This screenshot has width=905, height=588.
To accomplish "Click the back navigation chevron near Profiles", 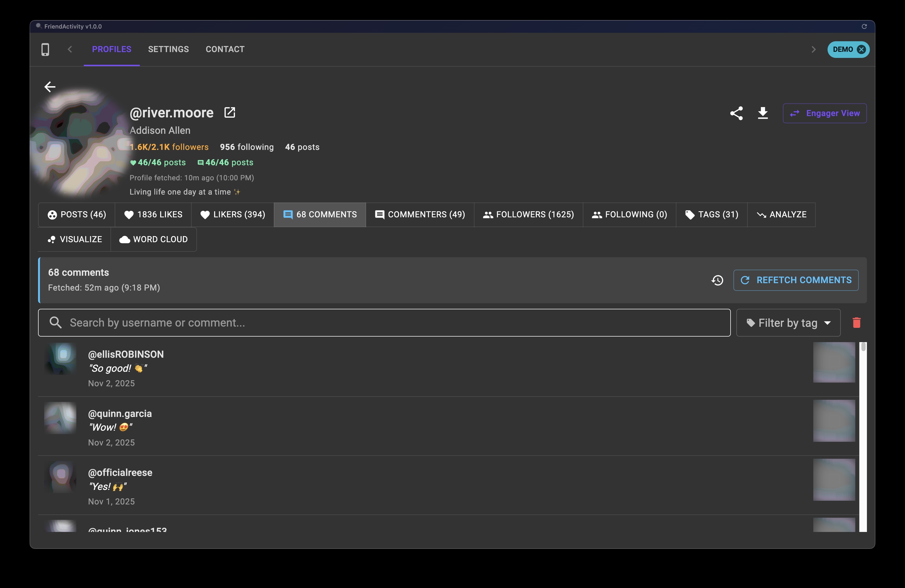I will (70, 49).
